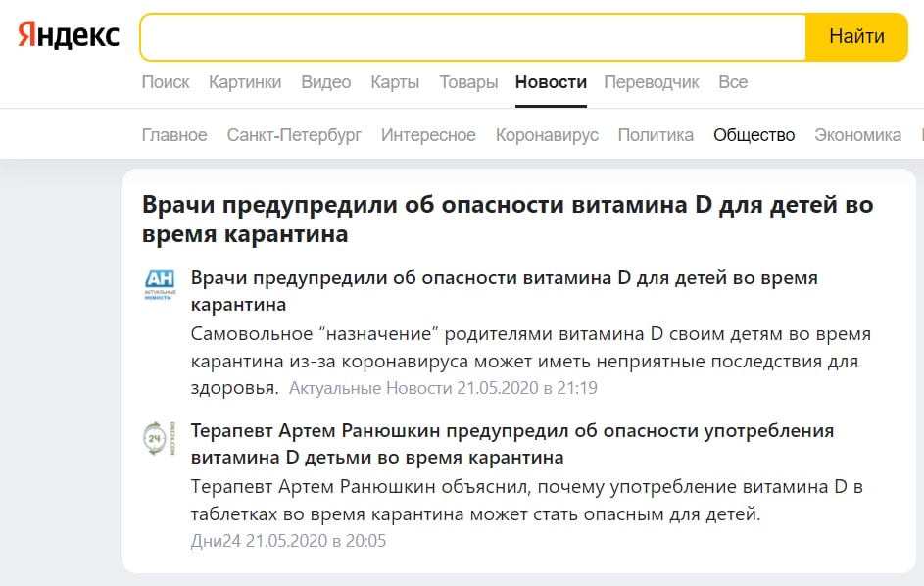
Task: Open the Коронавирус news section
Action: 547,135
